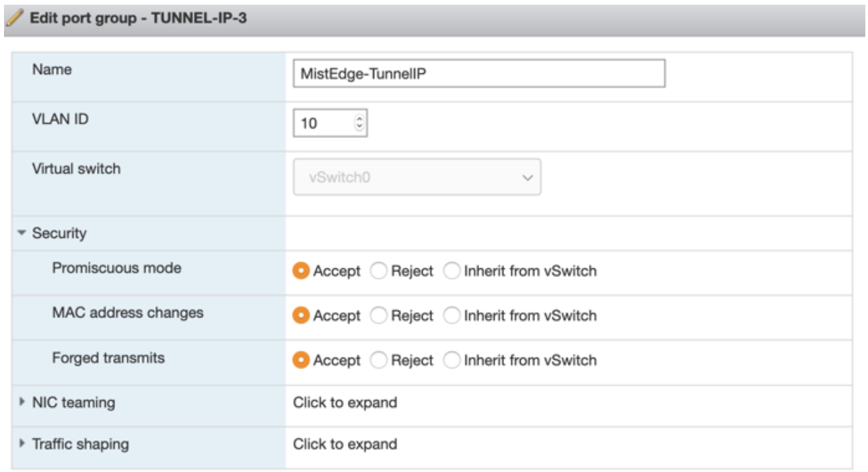This screenshot has width=868, height=472.
Task: Click "Click to expand" beside NIC teaming
Action: [x=345, y=403]
